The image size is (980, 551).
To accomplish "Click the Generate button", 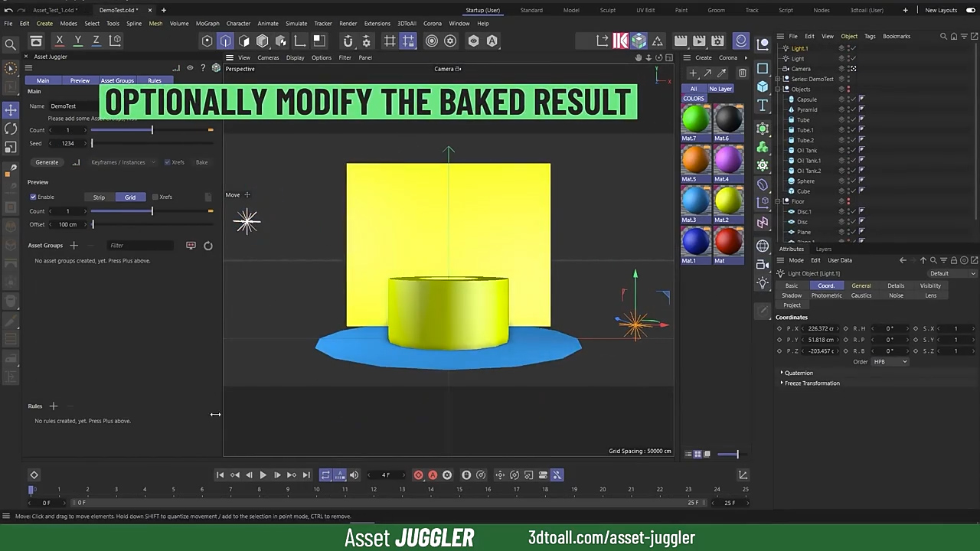I will 47,162.
